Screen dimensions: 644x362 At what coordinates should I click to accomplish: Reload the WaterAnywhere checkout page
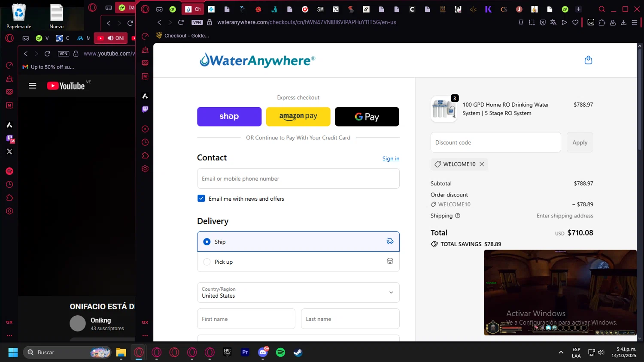tap(181, 22)
